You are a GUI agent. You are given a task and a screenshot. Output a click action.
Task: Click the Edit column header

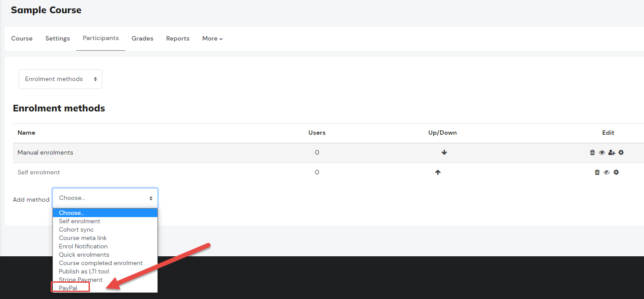[608, 133]
